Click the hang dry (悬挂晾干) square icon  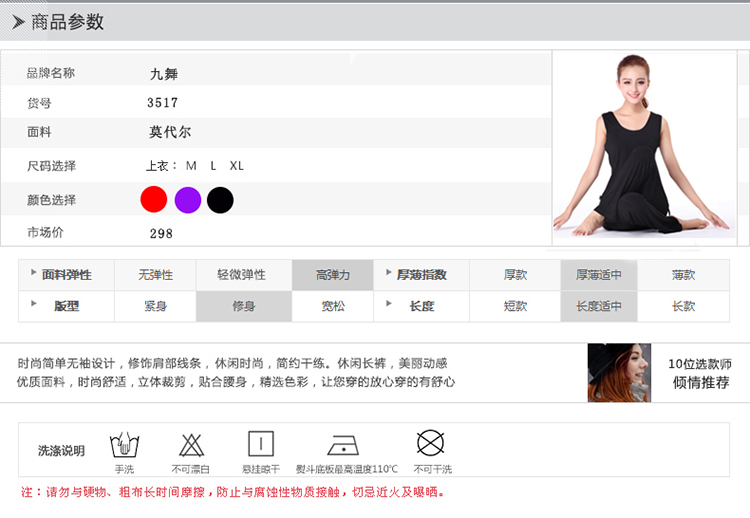coord(261,444)
